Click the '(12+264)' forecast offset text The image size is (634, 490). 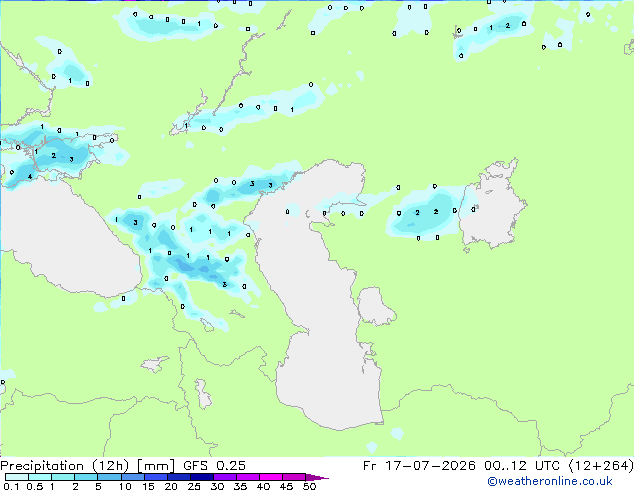click(600, 466)
